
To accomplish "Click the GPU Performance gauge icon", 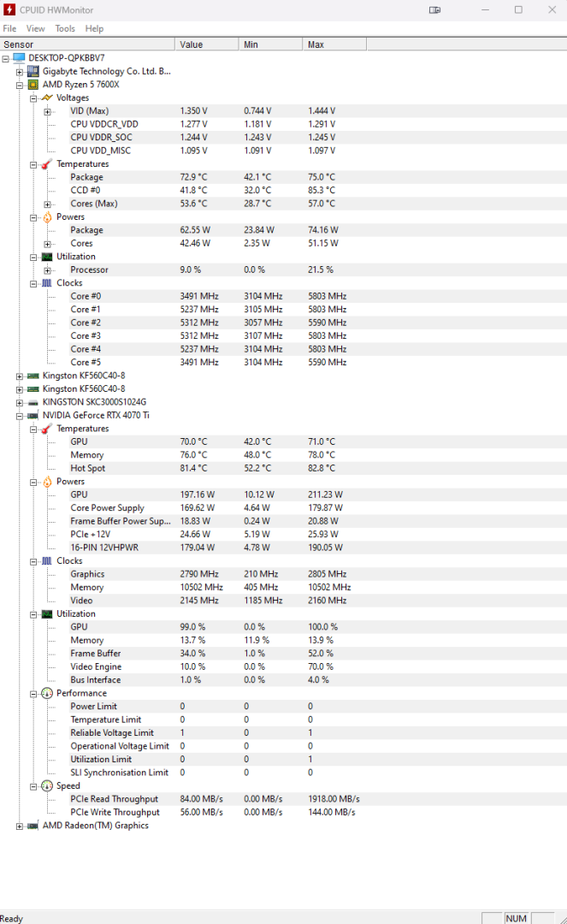I will pos(46,693).
